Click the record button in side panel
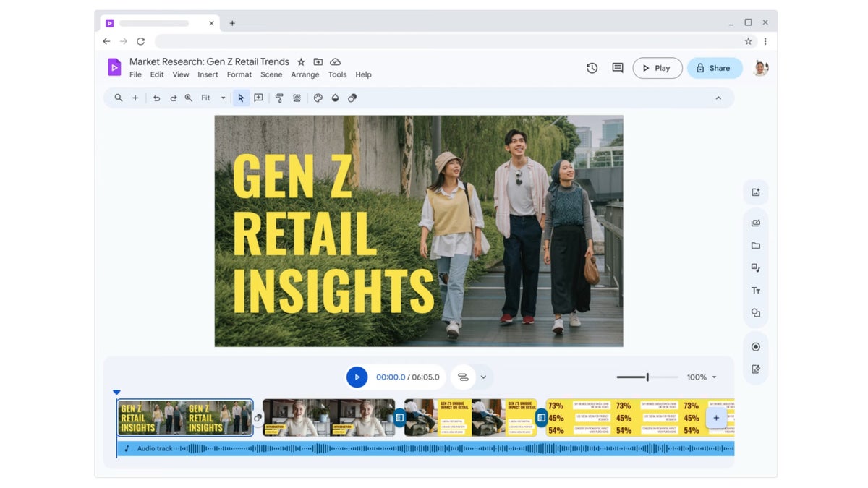Image resolution: width=868 pixels, height=488 pixels. tap(755, 347)
